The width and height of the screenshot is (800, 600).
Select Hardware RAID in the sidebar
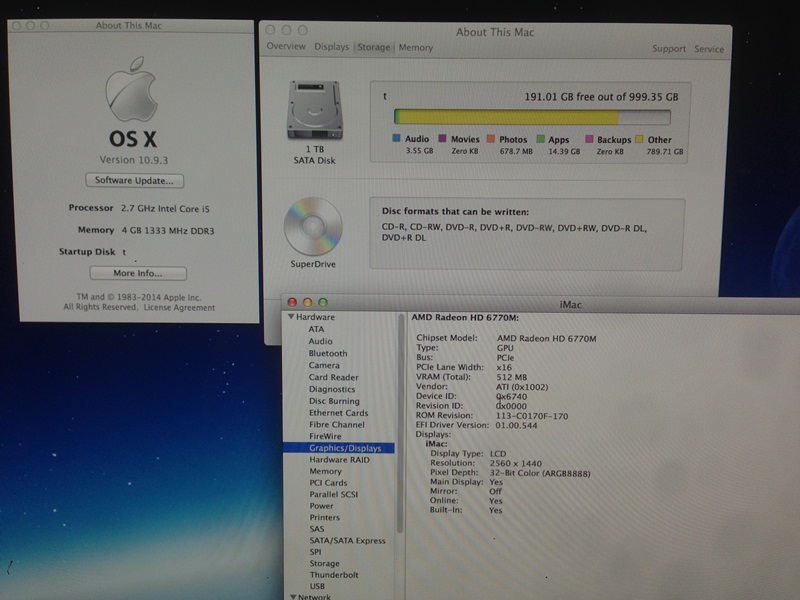(x=339, y=460)
